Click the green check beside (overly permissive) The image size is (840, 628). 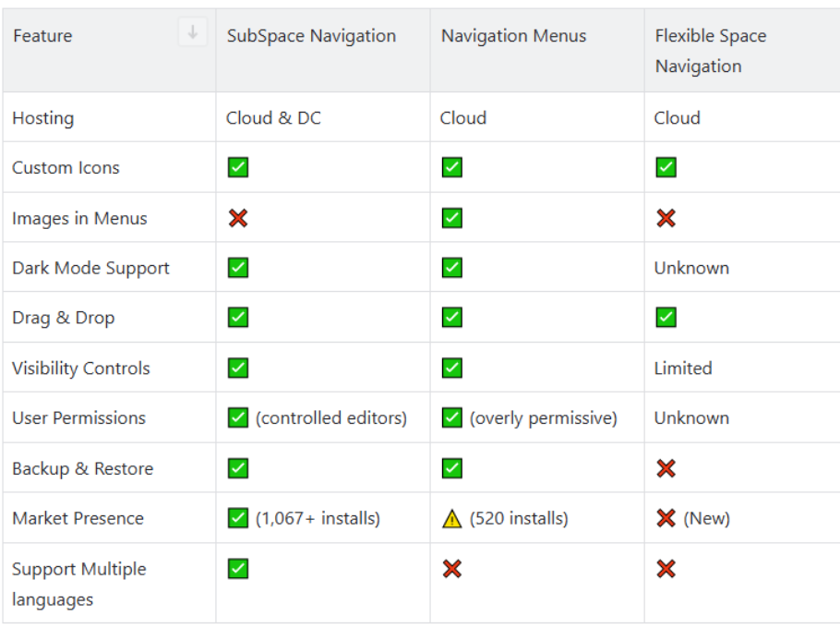coord(452,418)
